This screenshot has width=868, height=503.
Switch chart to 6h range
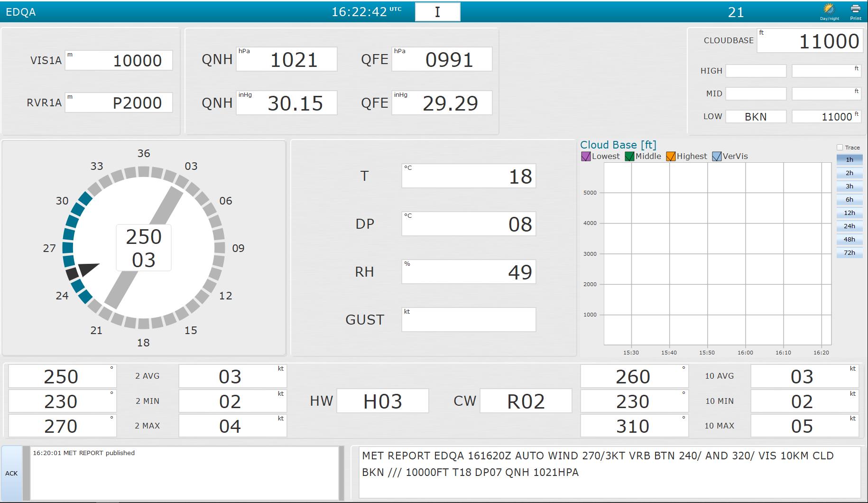pos(849,200)
